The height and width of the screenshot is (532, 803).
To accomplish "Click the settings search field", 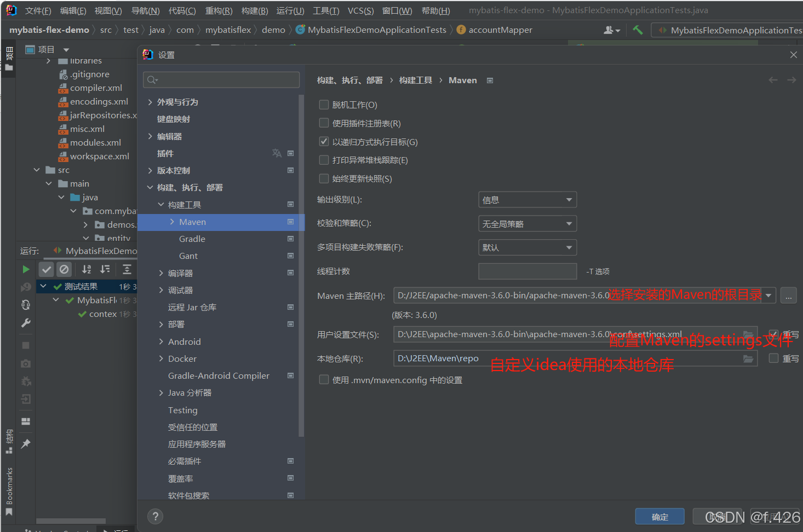I will pos(221,80).
